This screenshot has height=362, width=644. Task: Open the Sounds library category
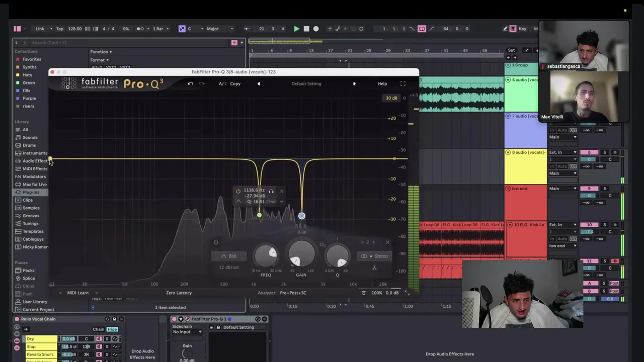(x=30, y=137)
